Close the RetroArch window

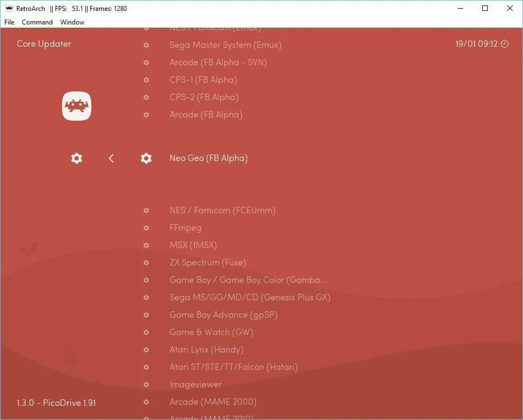coord(509,8)
